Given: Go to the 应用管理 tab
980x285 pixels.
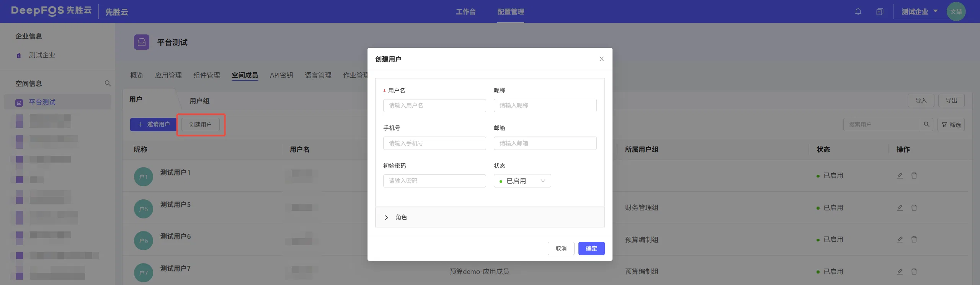Looking at the screenshot, I should click(x=168, y=75).
